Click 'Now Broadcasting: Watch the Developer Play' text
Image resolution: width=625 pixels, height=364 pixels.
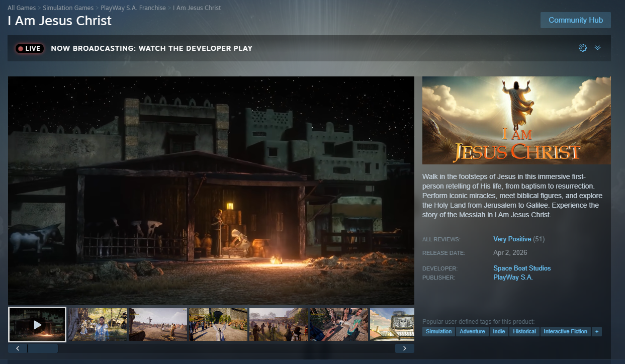click(152, 49)
